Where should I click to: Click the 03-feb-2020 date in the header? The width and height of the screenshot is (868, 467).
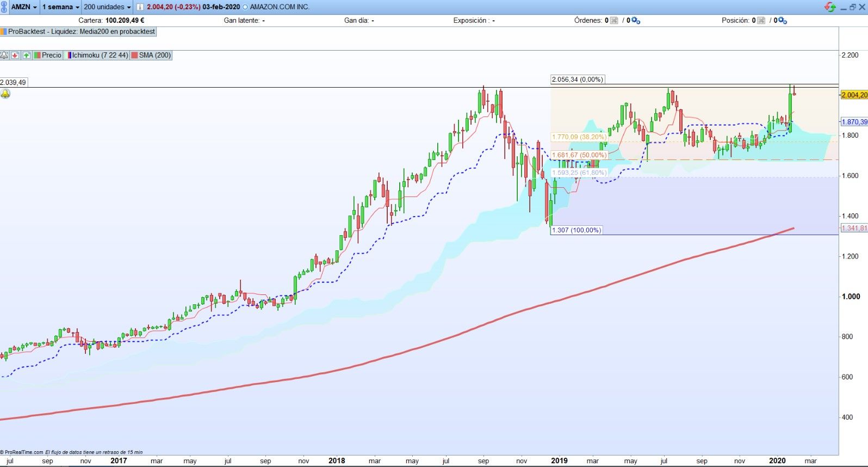coord(221,7)
